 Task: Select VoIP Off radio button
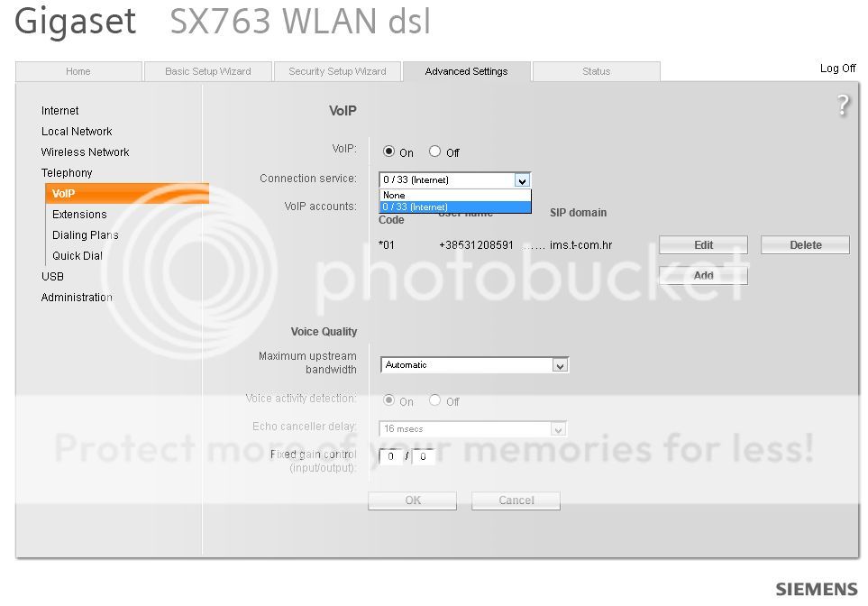pos(435,151)
